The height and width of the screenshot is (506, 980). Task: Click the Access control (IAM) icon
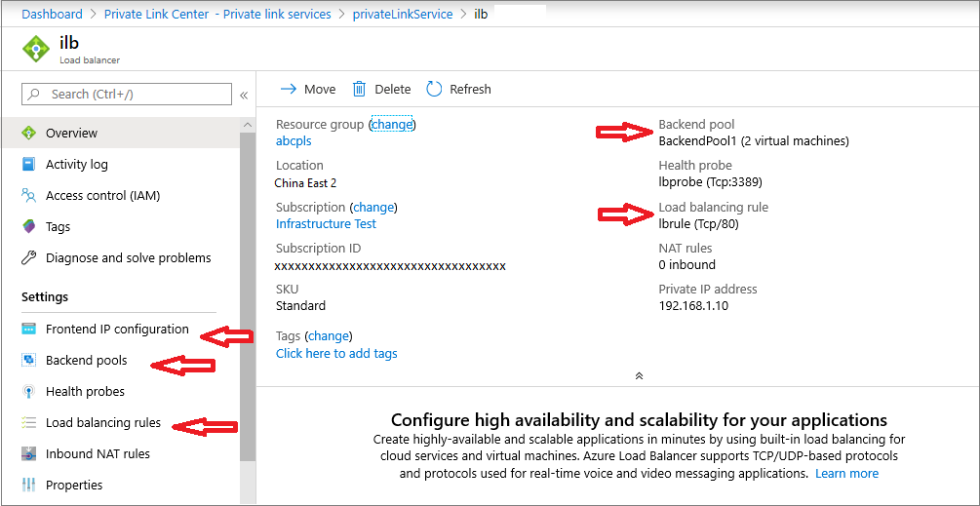pos(28,196)
